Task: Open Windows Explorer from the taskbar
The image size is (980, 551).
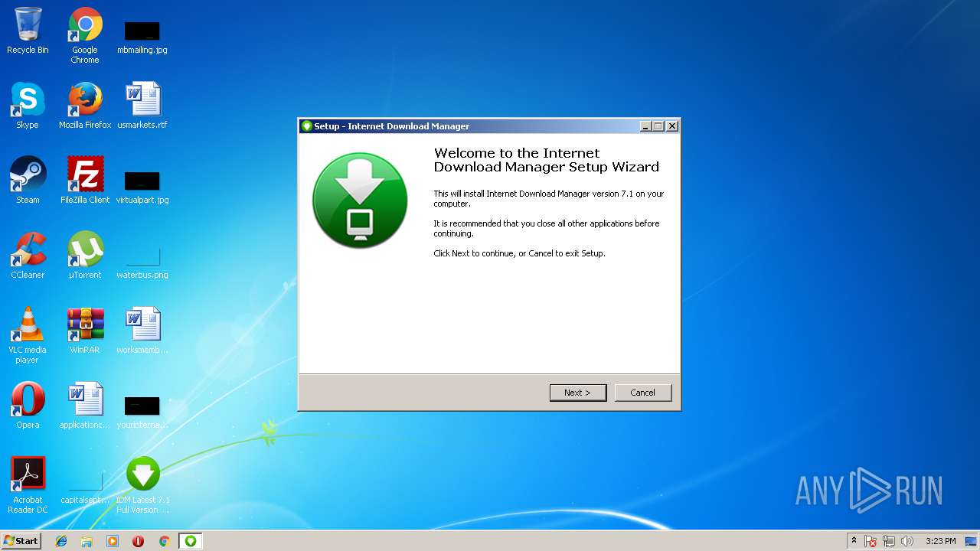Action: click(x=87, y=541)
